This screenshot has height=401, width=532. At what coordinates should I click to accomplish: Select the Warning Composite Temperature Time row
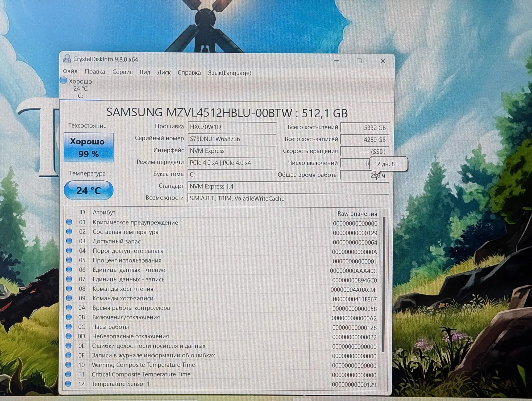click(x=221, y=365)
